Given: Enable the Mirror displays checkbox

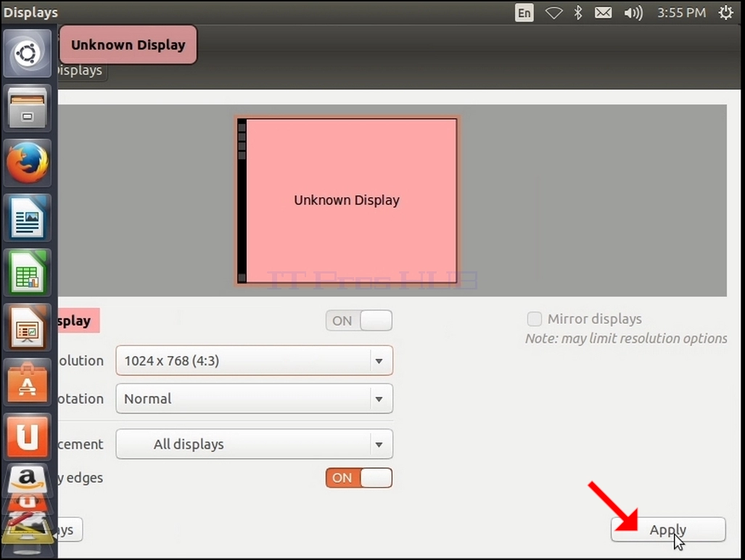Looking at the screenshot, I should tap(535, 318).
